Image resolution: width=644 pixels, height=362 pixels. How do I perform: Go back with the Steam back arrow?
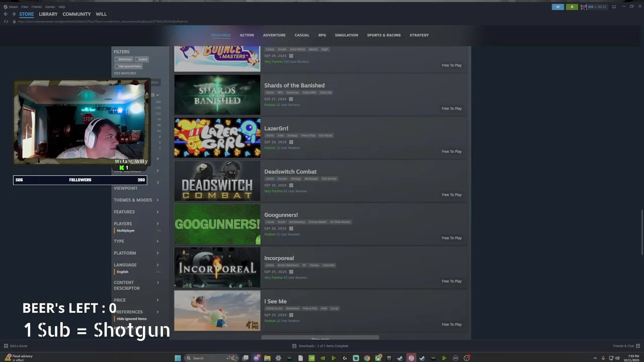pos(6,14)
